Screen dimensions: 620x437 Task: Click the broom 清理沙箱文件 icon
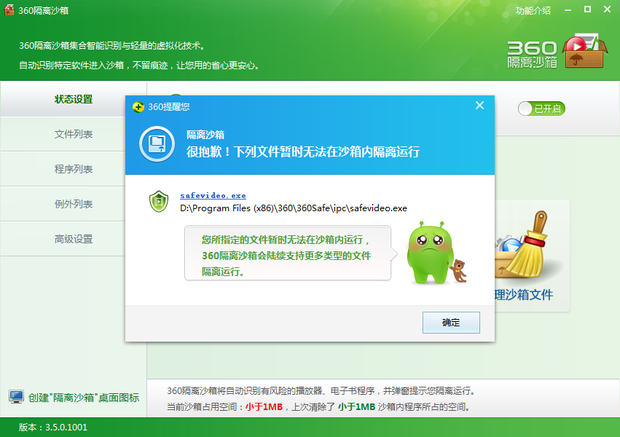(x=526, y=245)
